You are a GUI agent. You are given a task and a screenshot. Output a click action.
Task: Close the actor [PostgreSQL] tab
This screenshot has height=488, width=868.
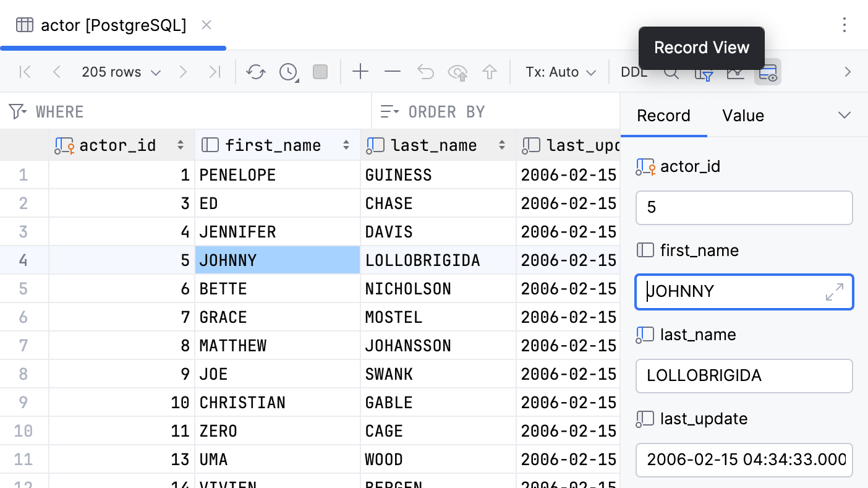206,25
